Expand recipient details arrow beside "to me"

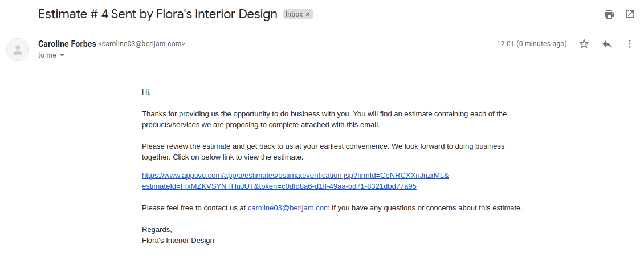coord(62,55)
